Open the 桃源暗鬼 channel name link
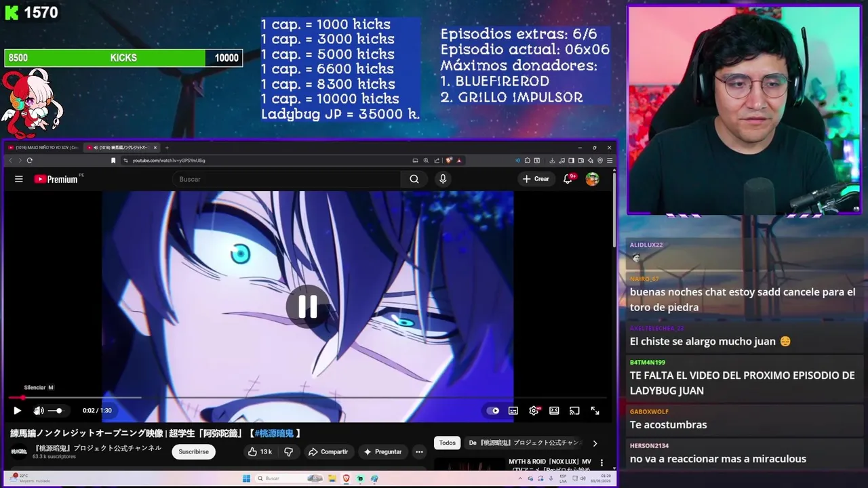The height and width of the screenshot is (488, 868). coord(98,448)
